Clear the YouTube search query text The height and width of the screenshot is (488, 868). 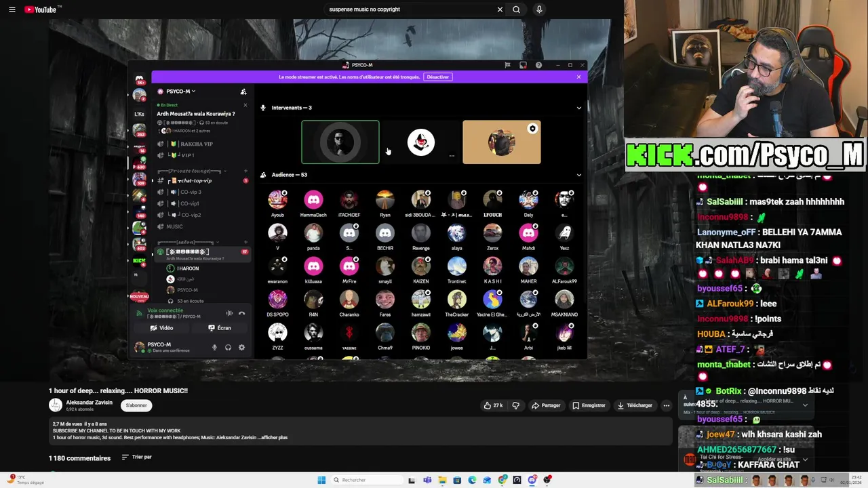pyautogui.click(x=500, y=9)
